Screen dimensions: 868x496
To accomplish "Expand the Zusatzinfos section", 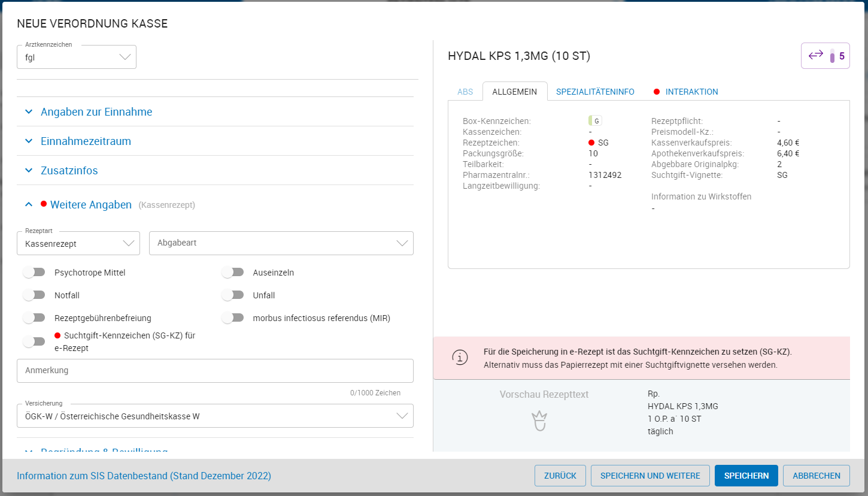I will tap(215, 171).
